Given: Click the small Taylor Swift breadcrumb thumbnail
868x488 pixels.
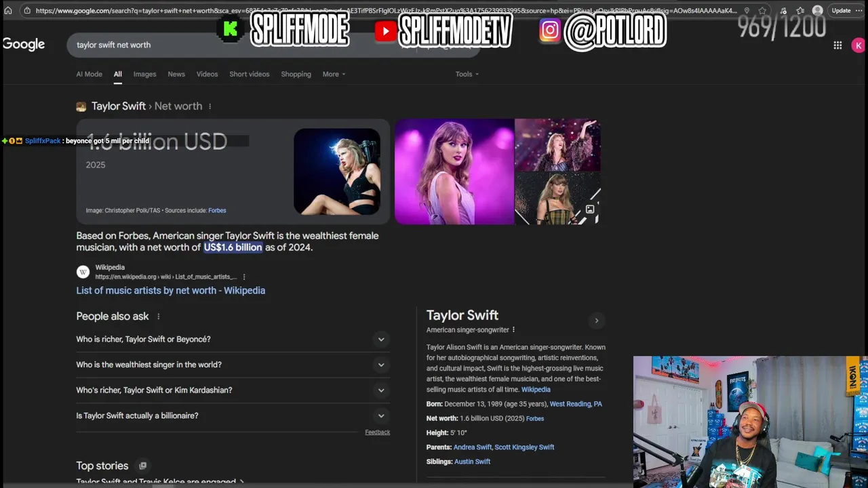Looking at the screenshot, I should (81, 106).
